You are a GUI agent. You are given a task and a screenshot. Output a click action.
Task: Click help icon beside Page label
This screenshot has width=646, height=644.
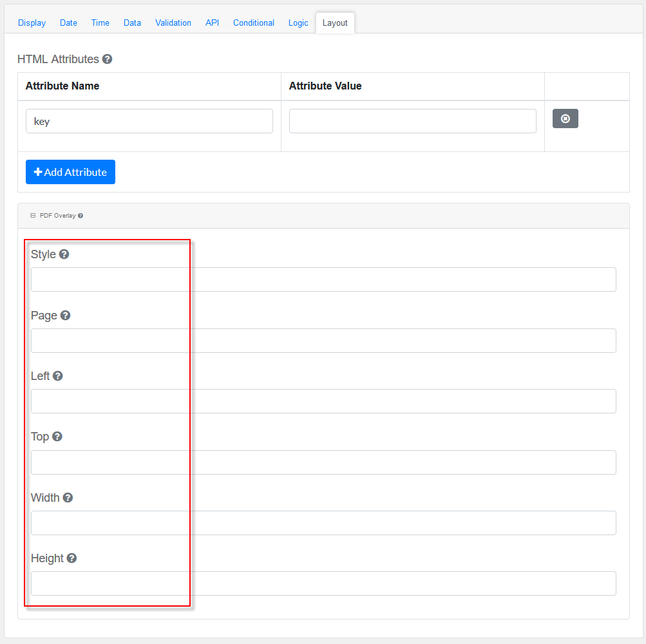65,316
